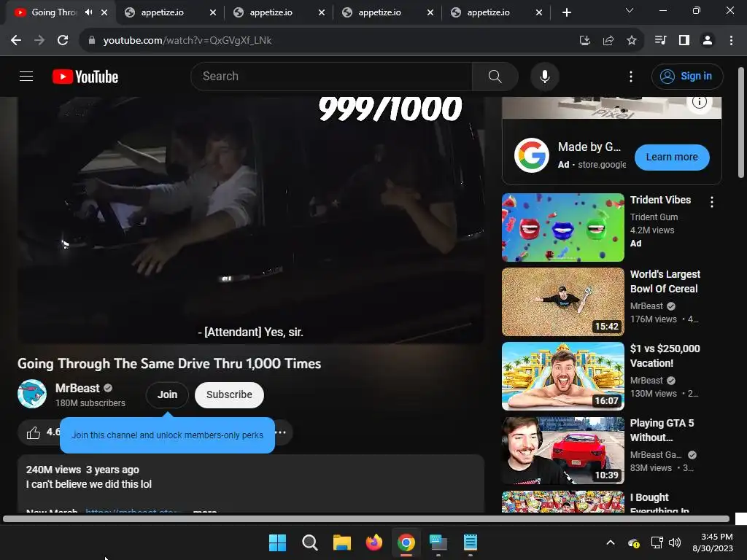
Task: Open $1 vs $250,000 Vacation thumbnail
Action: click(x=562, y=376)
